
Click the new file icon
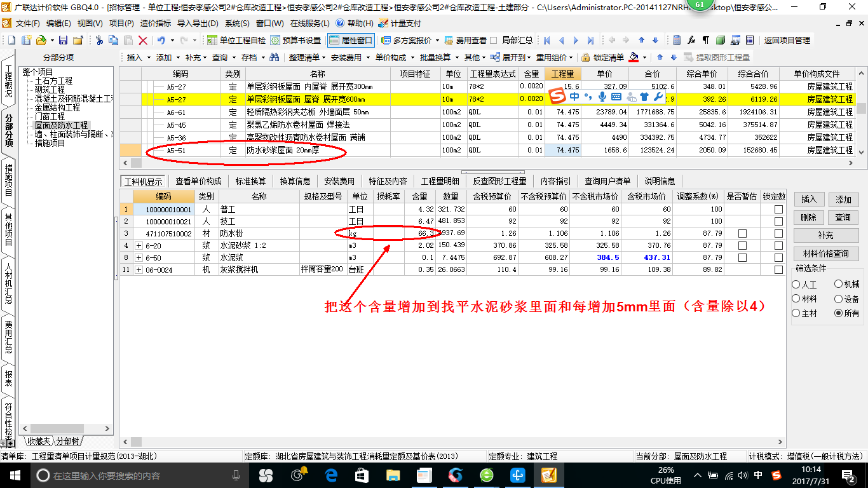tap(12, 40)
